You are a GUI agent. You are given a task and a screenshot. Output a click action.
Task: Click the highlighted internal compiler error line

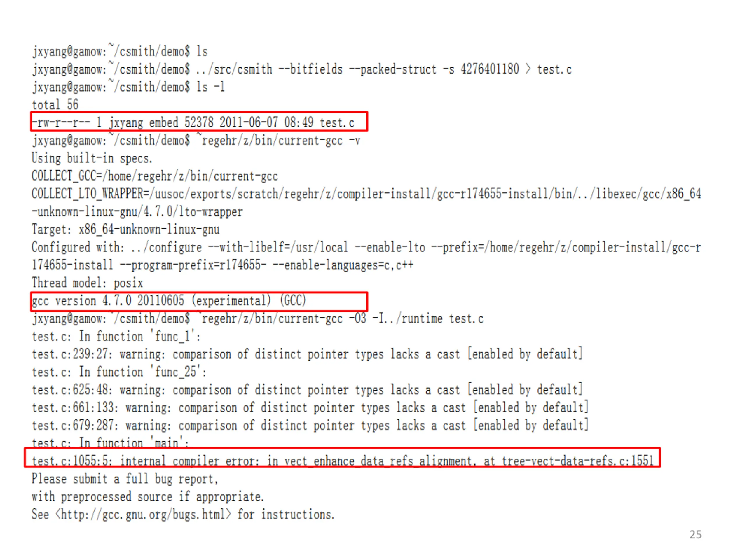tap(343, 461)
